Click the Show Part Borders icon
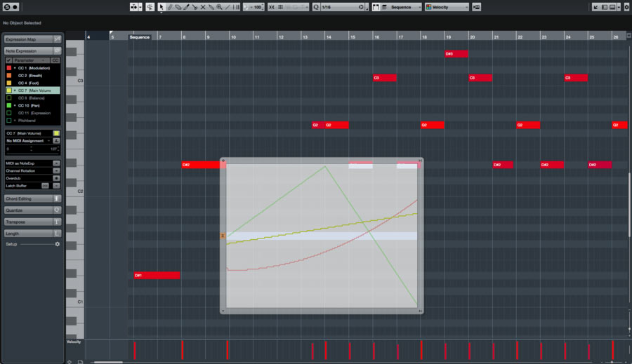Viewport: 632px width, 364px height. [376, 7]
